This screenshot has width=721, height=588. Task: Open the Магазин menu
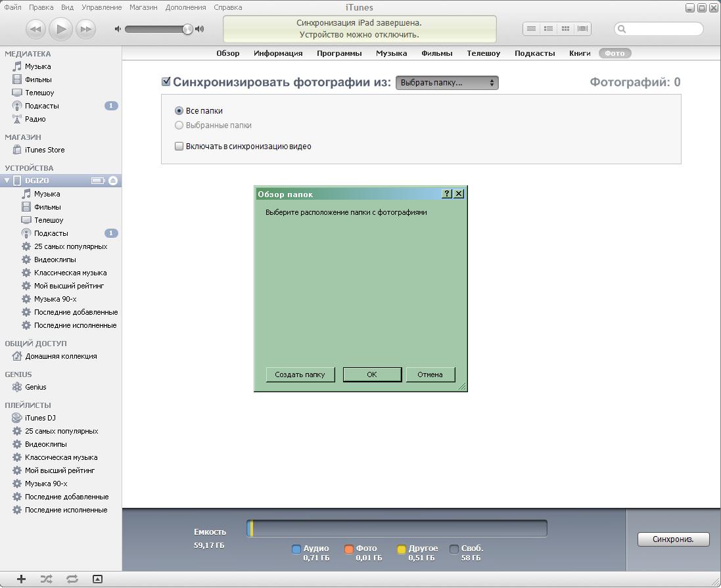(x=143, y=7)
